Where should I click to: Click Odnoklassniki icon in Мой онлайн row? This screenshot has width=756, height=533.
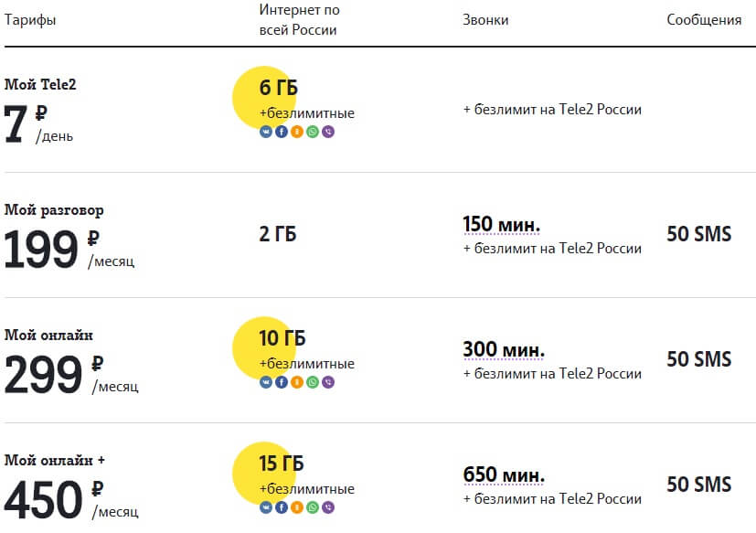pyautogui.click(x=297, y=382)
